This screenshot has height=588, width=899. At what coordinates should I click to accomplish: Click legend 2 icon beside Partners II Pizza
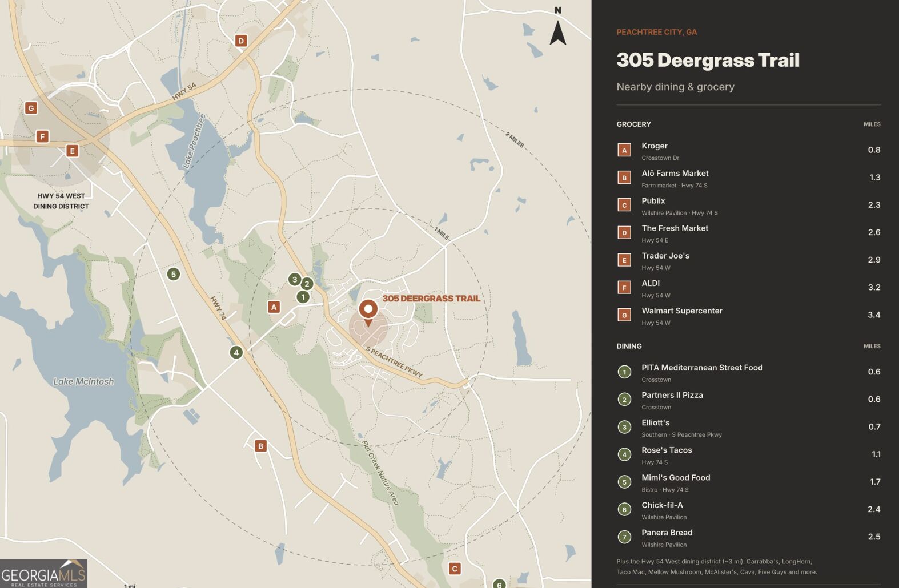pyautogui.click(x=624, y=400)
